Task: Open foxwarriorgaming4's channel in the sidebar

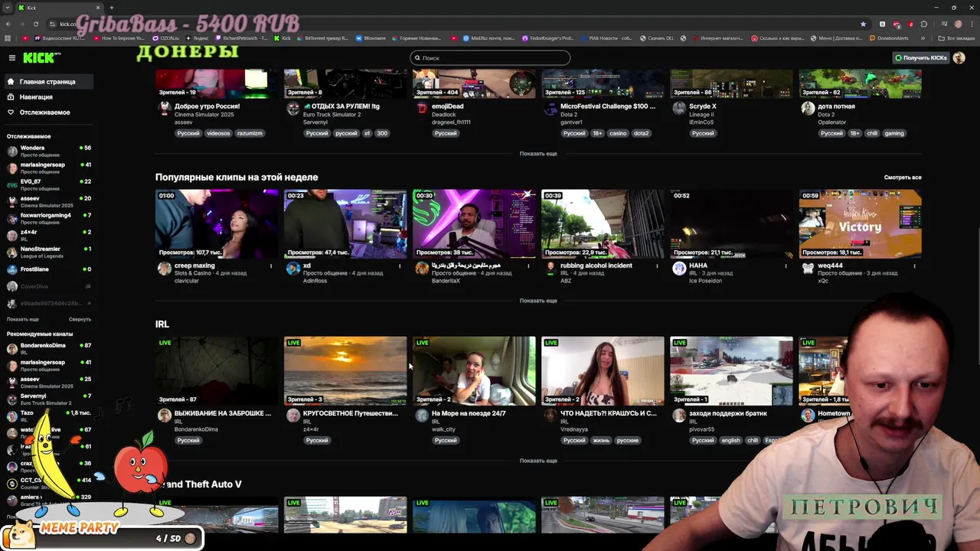Action: click(x=47, y=218)
